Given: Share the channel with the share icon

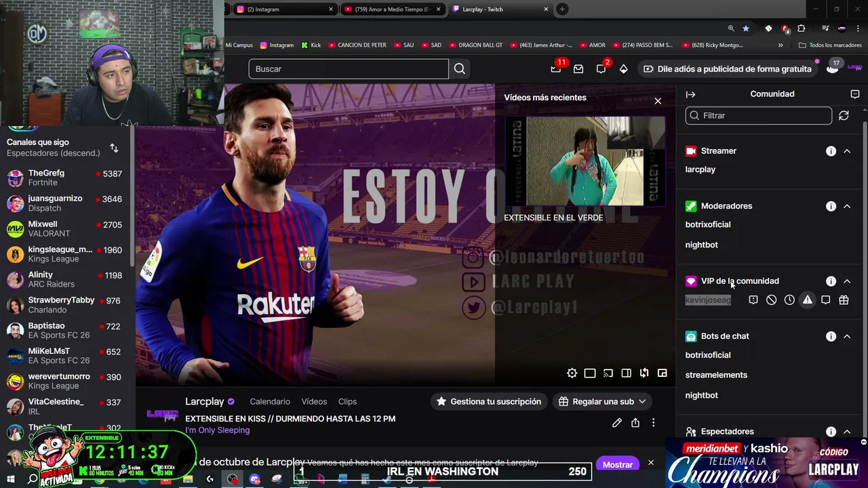Looking at the screenshot, I should 635,423.
